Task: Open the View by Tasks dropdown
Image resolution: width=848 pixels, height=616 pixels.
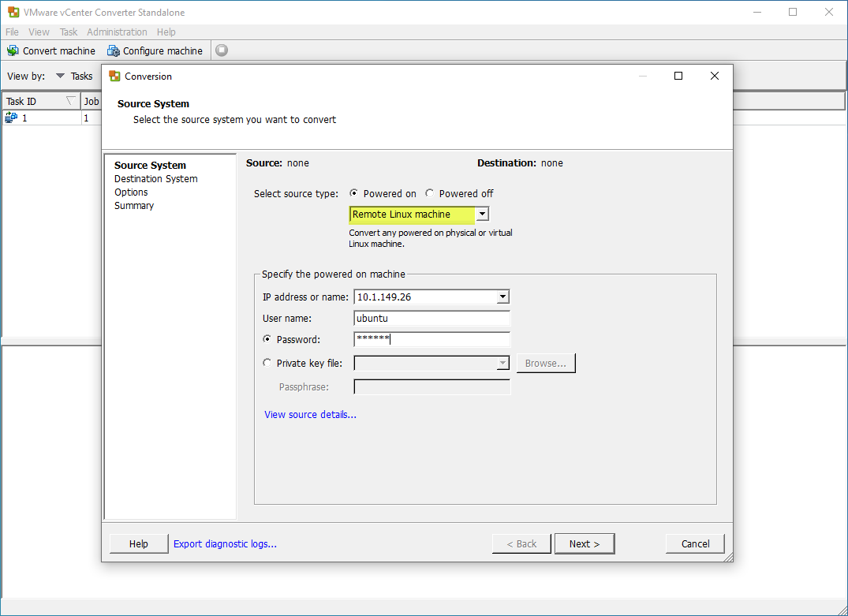Action: pyautogui.click(x=61, y=77)
